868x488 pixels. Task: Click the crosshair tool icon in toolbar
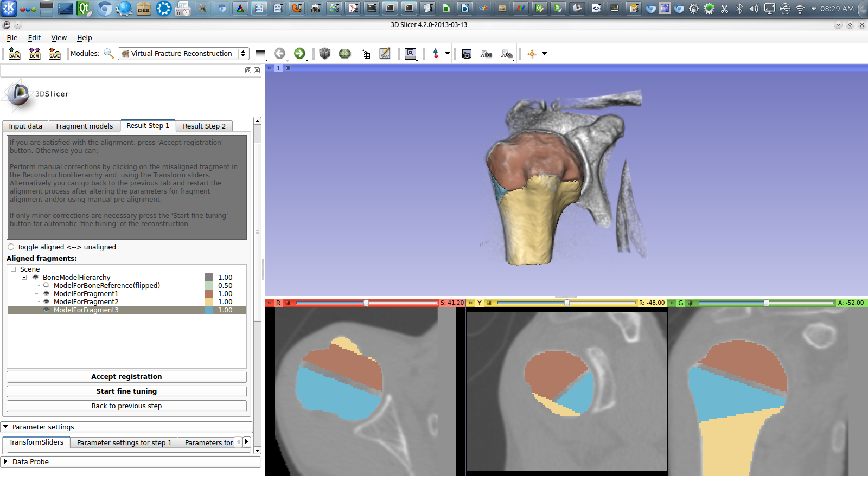click(x=532, y=54)
